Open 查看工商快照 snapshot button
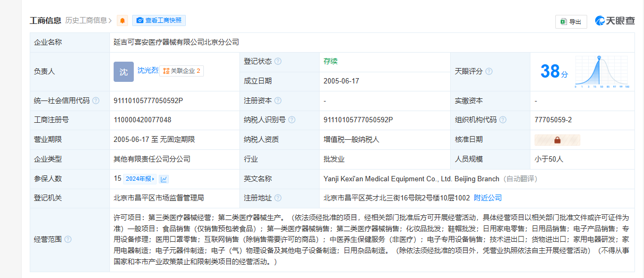This screenshot has width=644, height=278. pyautogui.click(x=159, y=21)
